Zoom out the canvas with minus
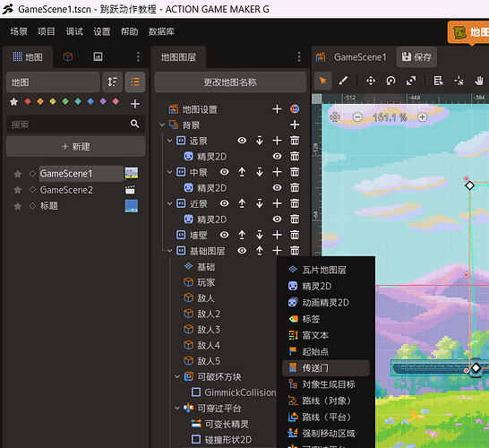 [x=357, y=117]
